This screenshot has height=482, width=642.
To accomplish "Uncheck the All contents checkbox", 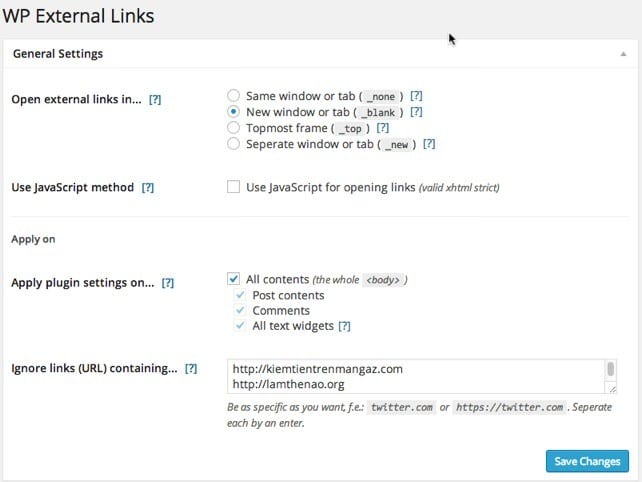I will point(233,279).
